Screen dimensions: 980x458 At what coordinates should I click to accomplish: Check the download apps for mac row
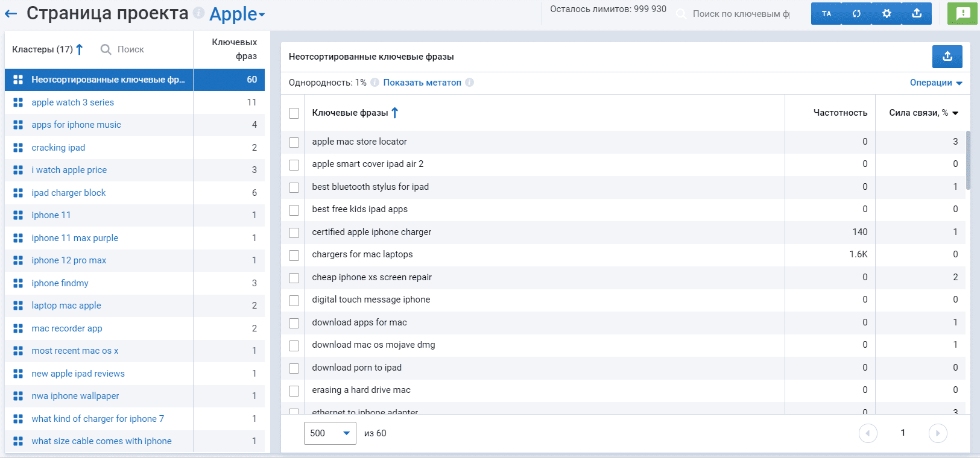point(294,323)
